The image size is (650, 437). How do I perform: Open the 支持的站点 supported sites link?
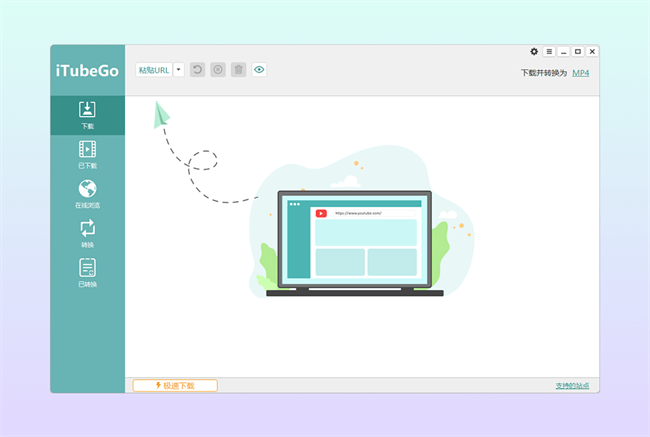pyautogui.click(x=572, y=385)
